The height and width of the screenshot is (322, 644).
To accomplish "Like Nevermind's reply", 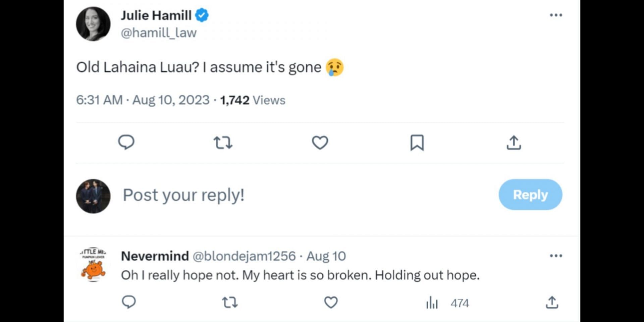I will tap(331, 303).
